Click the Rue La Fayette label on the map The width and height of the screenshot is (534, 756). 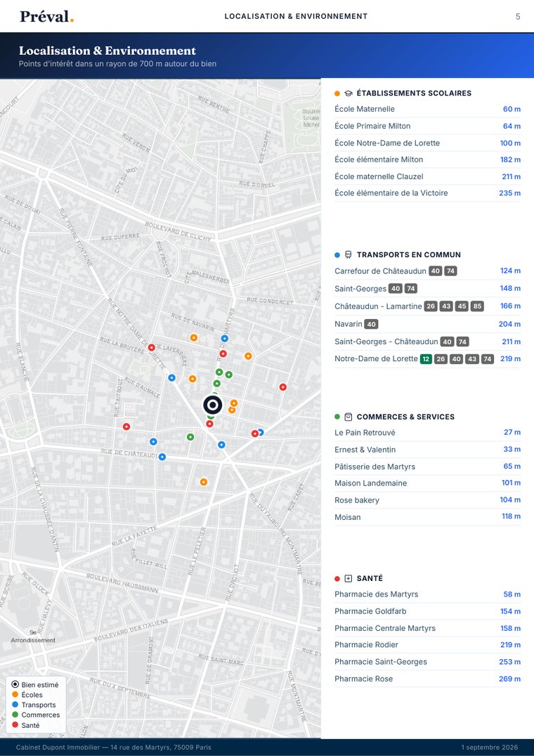(x=134, y=536)
